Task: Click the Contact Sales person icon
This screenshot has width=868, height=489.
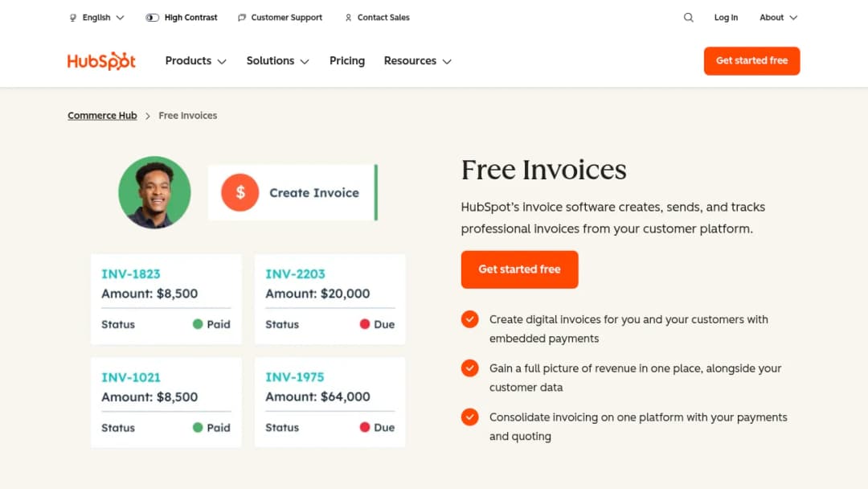Action: [x=348, y=18]
